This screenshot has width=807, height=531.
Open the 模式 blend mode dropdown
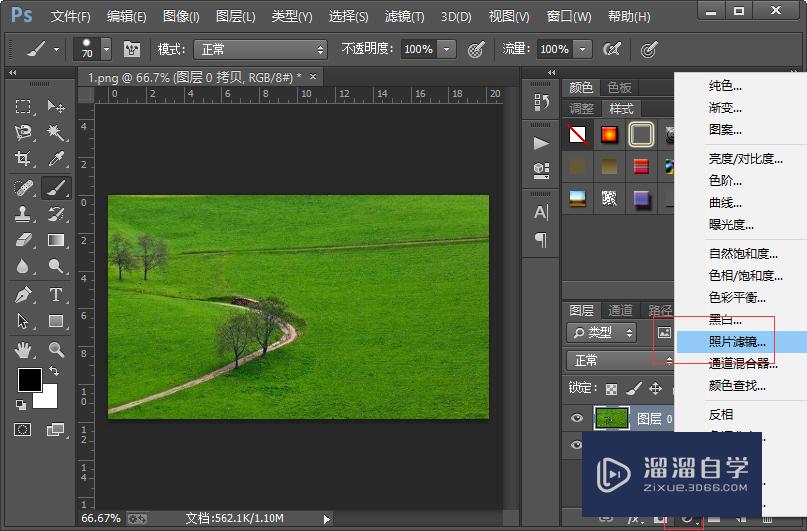click(261, 49)
